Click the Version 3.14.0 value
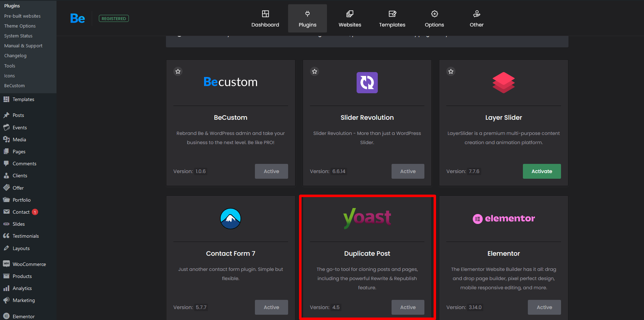Image resolution: width=644 pixels, height=320 pixels. click(x=475, y=307)
